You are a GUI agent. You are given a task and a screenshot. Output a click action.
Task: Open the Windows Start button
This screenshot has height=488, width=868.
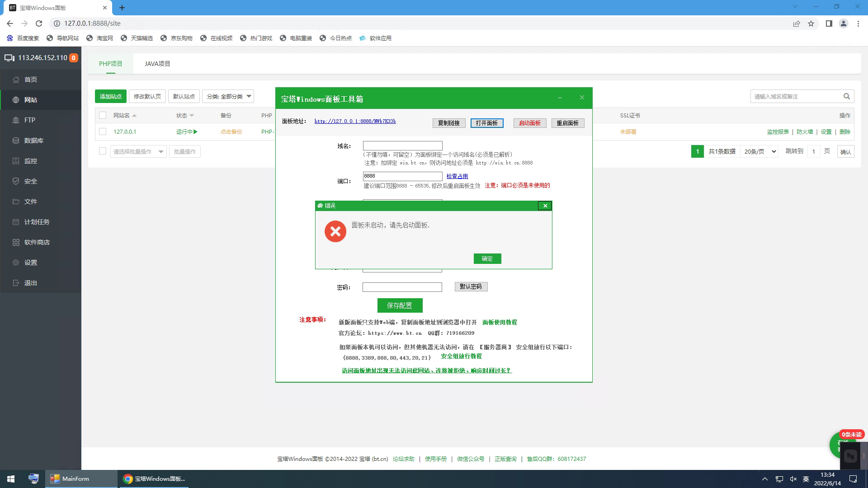tap(11, 479)
